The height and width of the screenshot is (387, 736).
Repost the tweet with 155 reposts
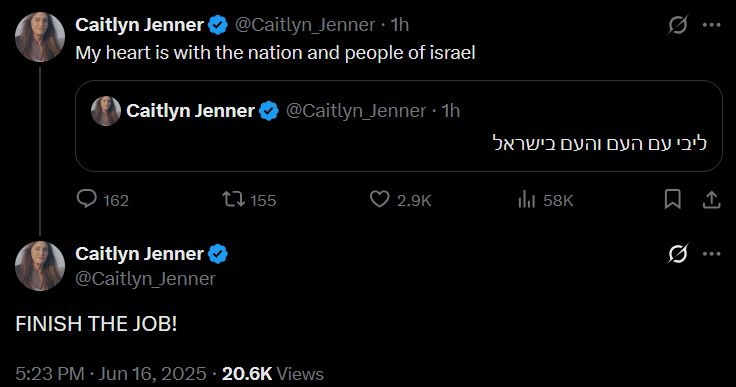pyautogui.click(x=233, y=199)
